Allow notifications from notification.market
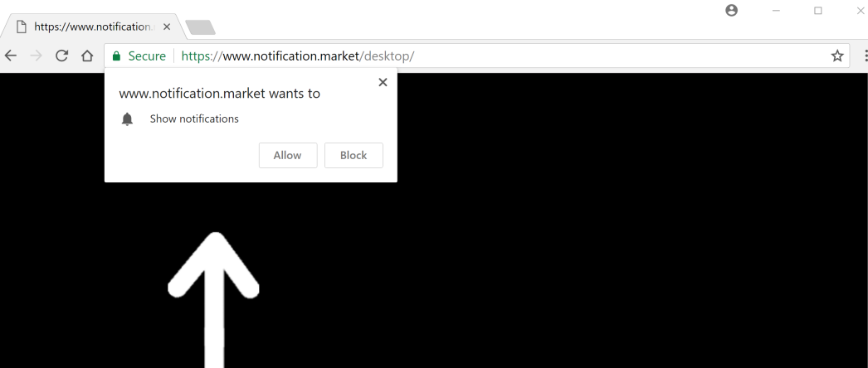 (288, 155)
